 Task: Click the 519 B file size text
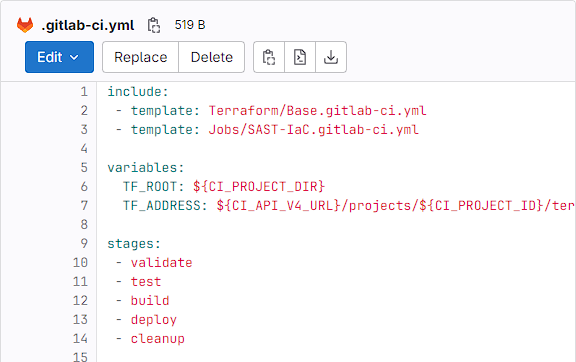[x=190, y=25]
